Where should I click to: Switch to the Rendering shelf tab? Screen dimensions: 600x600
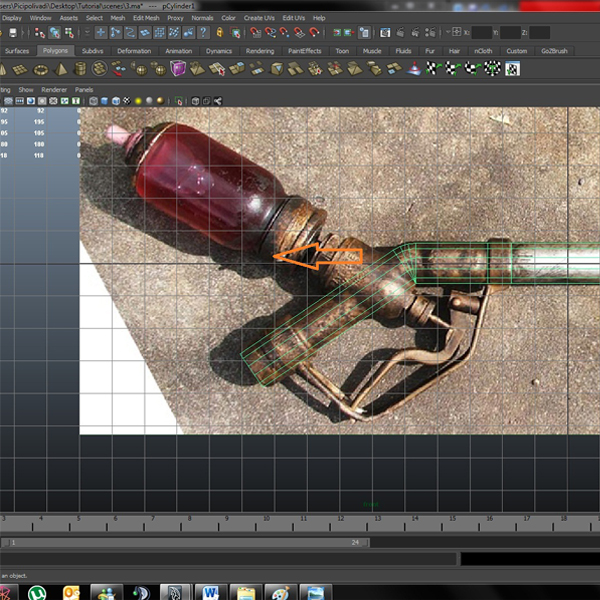point(260,51)
